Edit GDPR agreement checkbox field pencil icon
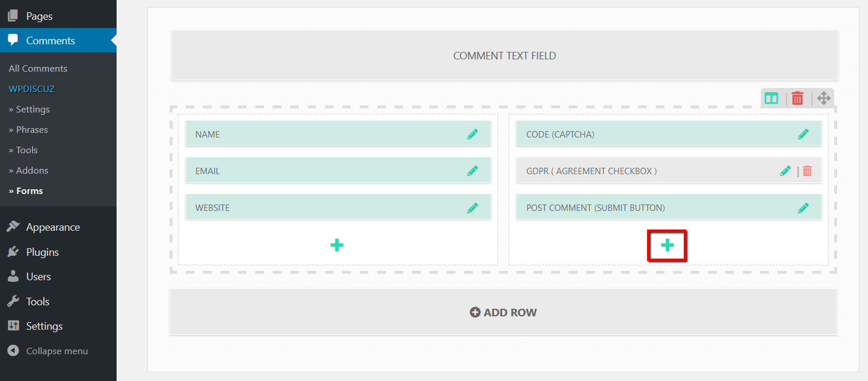 click(x=785, y=171)
